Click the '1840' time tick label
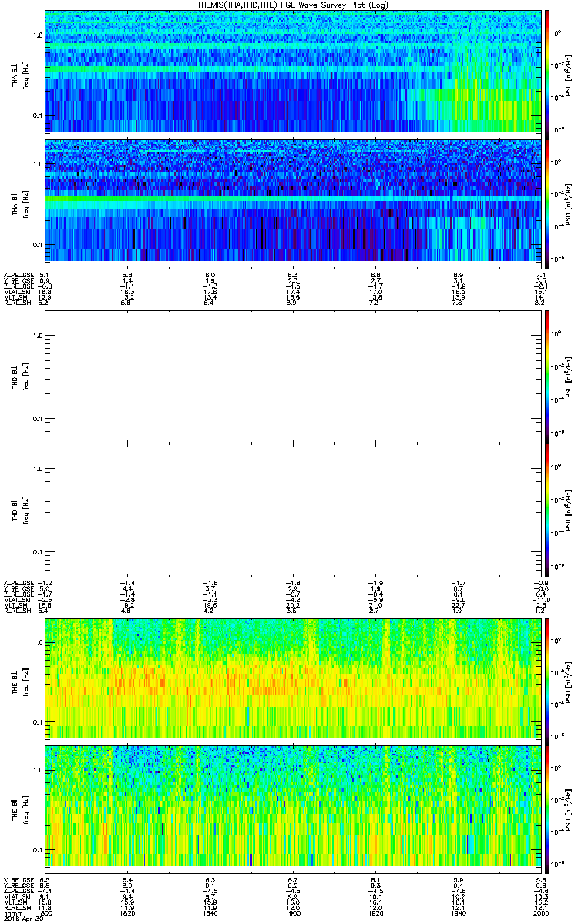Viewport: 578px width, 924px height. tap(210, 912)
